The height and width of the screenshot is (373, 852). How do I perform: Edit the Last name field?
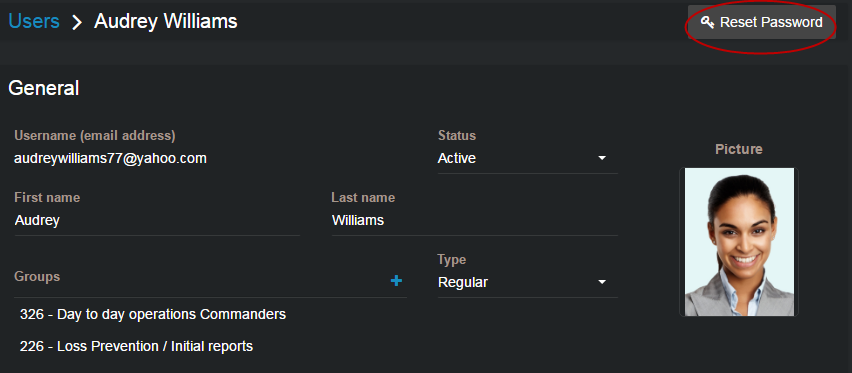pos(475,220)
